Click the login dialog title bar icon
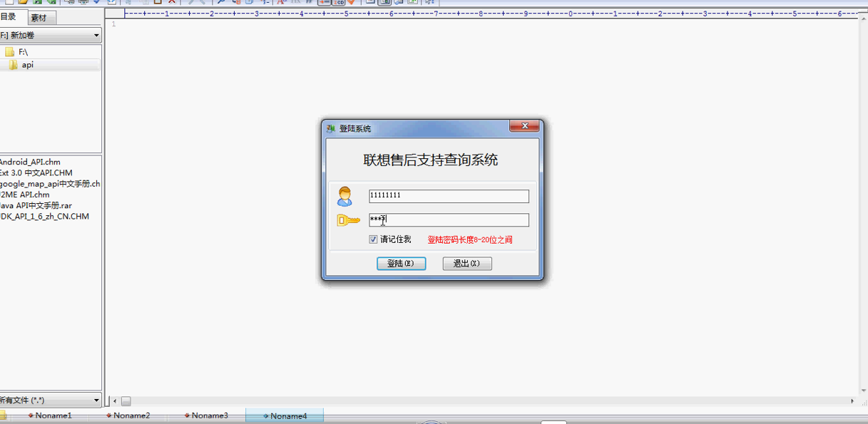Viewport: 868px width, 424px height. click(x=331, y=128)
